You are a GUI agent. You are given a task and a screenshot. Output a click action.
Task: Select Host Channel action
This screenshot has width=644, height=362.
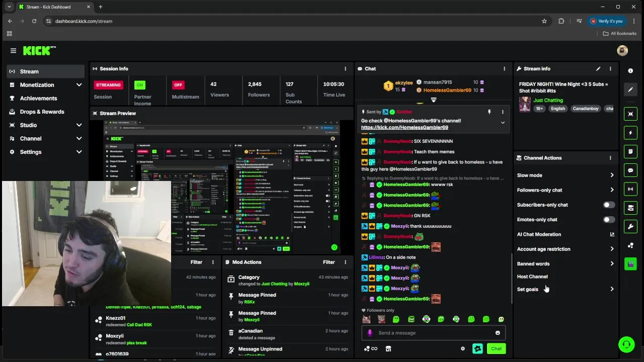pos(532,277)
